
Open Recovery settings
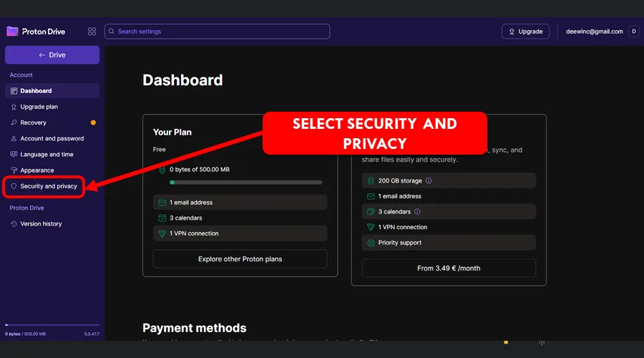[x=52, y=122]
